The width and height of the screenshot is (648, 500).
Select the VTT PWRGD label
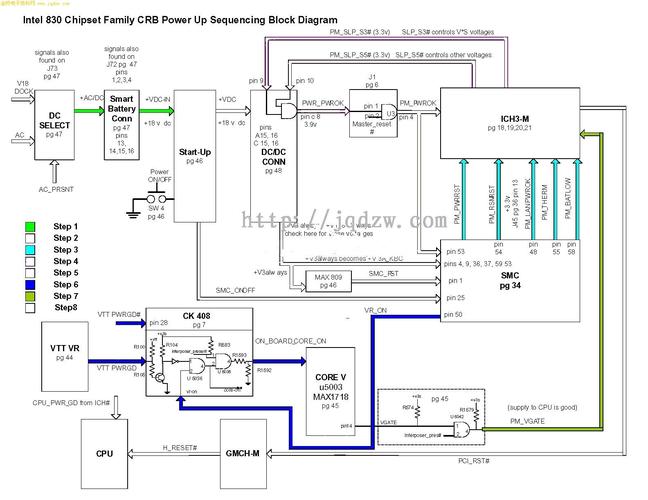117,368
